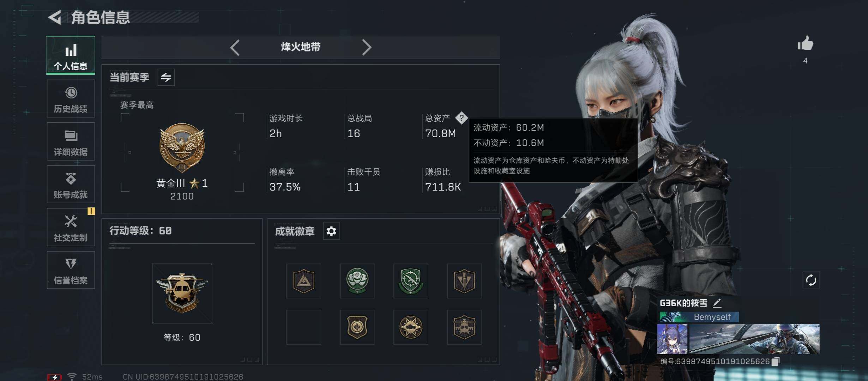Open 账号成就 achievements section
Screen dimensions: 868x381
71,185
